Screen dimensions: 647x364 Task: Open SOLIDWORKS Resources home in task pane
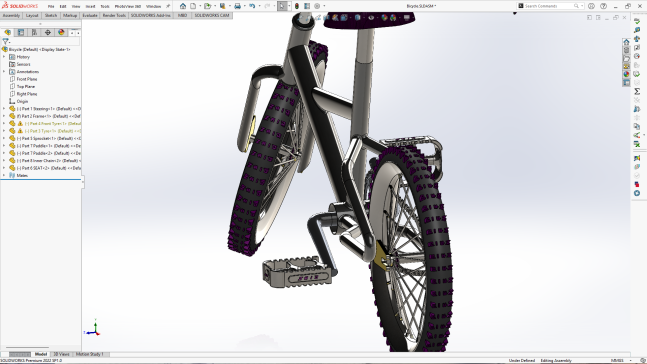tap(626, 42)
